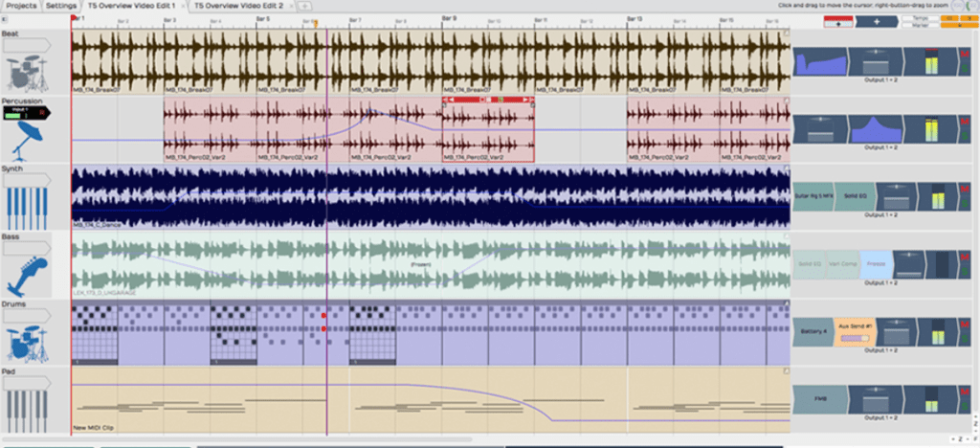Click the Synth track keyboard icon
Screen dimensions: 980x448
(x=26, y=208)
